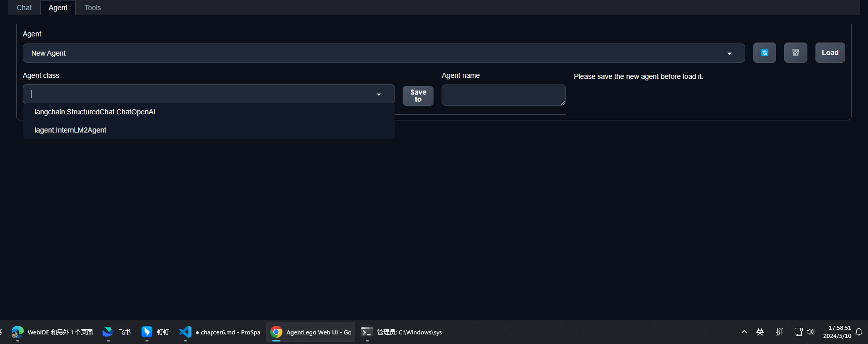Open the administrator command prompt window
The height and width of the screenshot is (344, 868).
coord(402,332)
